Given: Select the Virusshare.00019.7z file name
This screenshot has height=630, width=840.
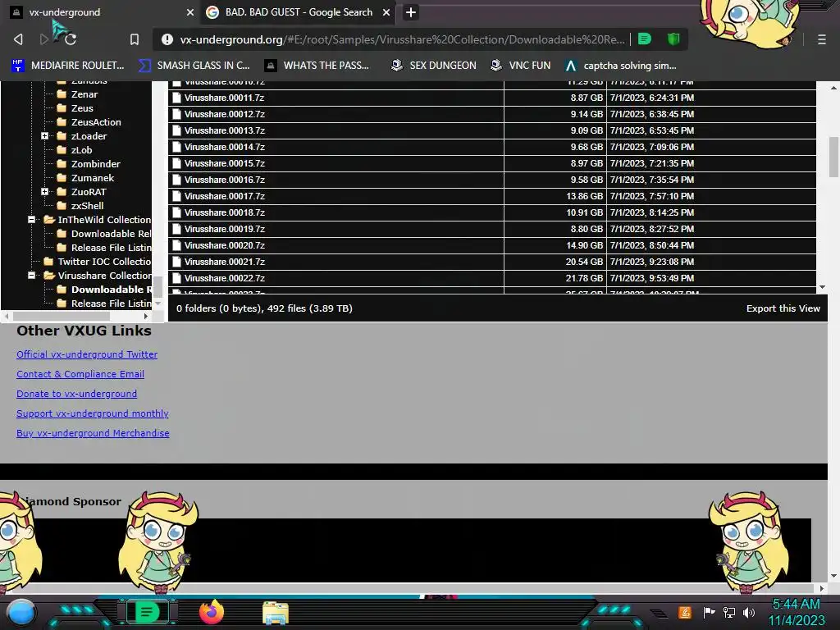Looking at the screenshot, I should 225,229.
